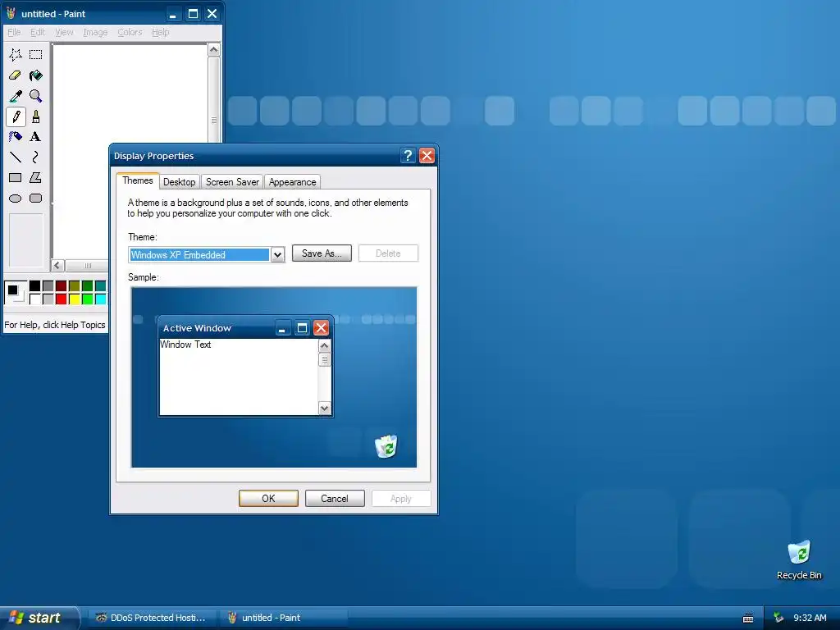Screen dimensions: 840x630
Task: Choose the Rectangle shape tool in Paint
Action: (16, 177)
